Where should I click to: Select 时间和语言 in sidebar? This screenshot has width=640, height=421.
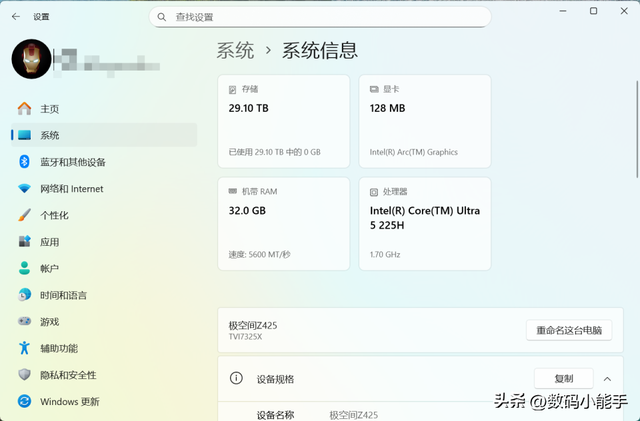(x=63, y=295)
